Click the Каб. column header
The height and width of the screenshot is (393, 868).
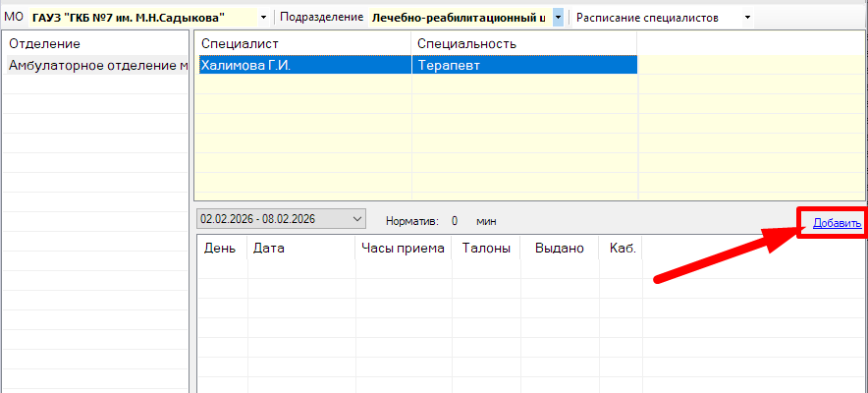point(623,249)
